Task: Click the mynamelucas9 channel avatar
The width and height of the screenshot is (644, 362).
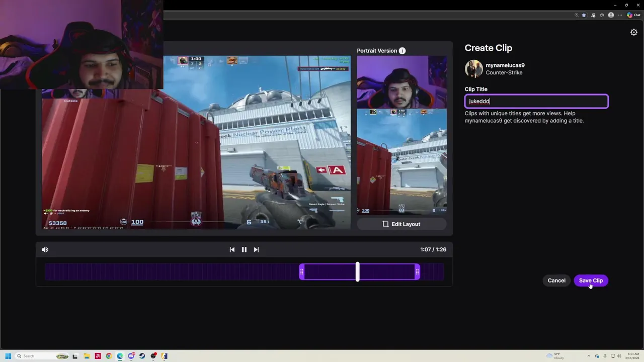Action: click(x=473, y=69)
